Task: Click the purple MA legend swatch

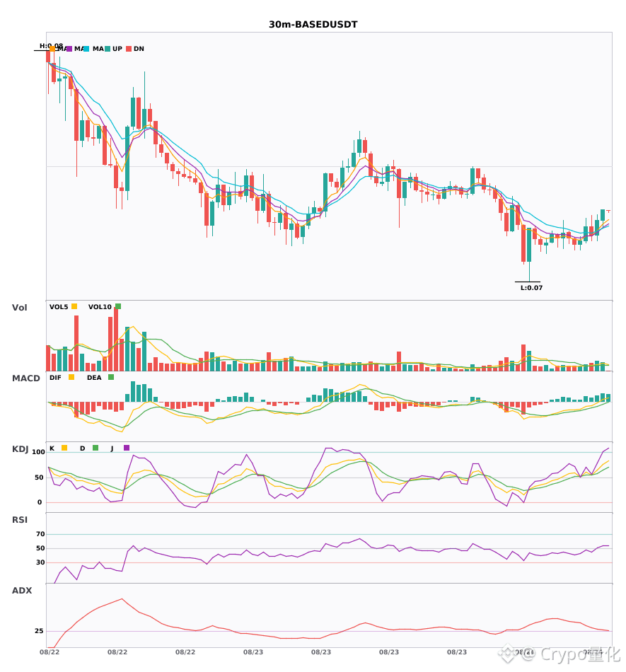Action: (69, 49)
